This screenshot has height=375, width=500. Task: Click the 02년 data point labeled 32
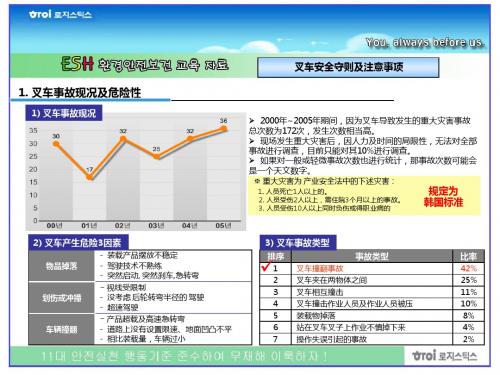123,139
